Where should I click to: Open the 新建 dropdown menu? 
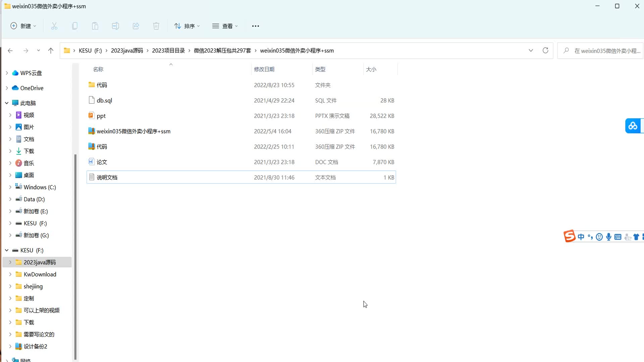coord(23,26)
